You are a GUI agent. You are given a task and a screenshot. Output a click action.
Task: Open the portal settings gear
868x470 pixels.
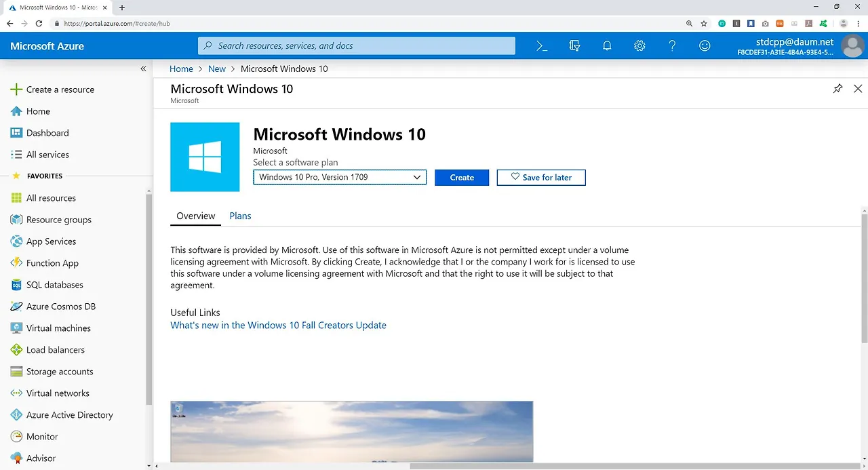(x=639, y=46)
